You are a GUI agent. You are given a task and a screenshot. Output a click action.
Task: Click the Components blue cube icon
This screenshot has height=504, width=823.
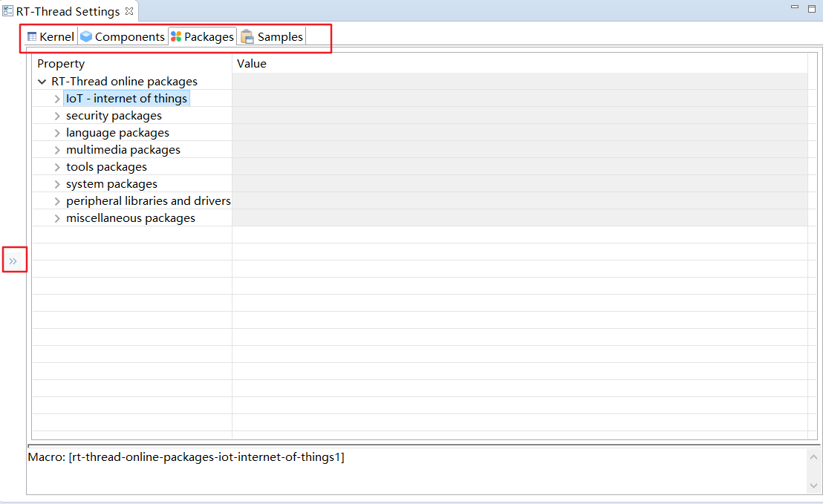pos(86,36)
